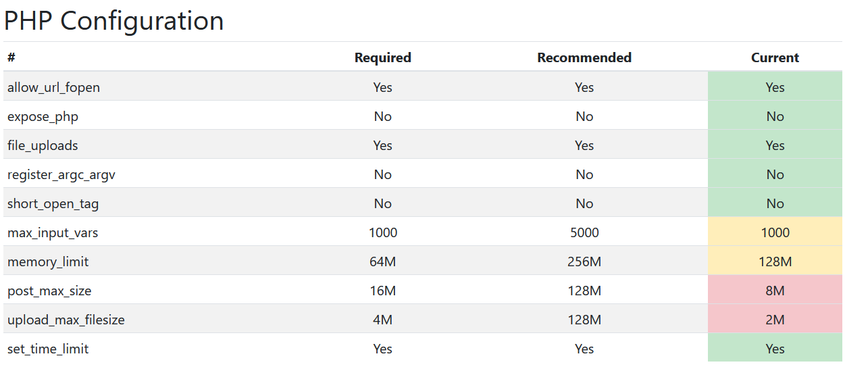Image resolution: width=868 pixels, height=373 pixels.
Task: Click the PHP Configuration heading
Action: [113, 21]
